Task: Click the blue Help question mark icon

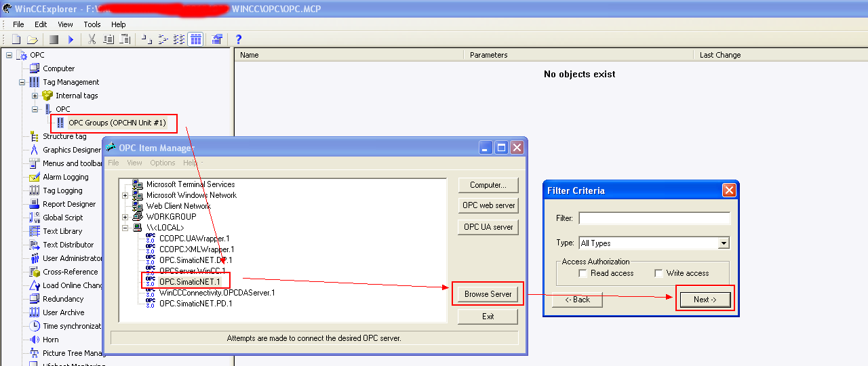Action: click(238, 40)
